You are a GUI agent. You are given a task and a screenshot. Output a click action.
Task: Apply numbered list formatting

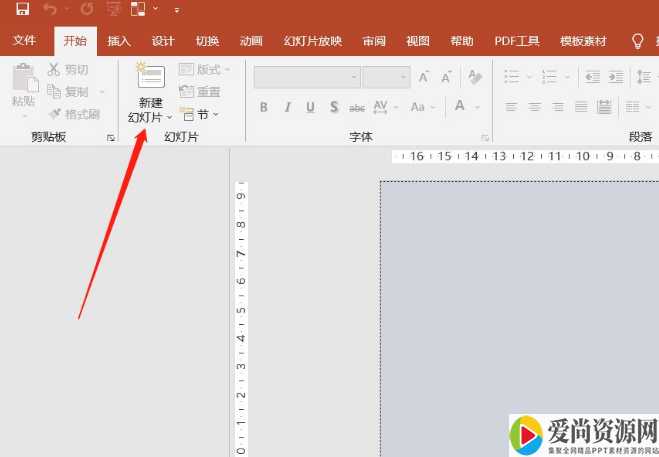(549, 77)
